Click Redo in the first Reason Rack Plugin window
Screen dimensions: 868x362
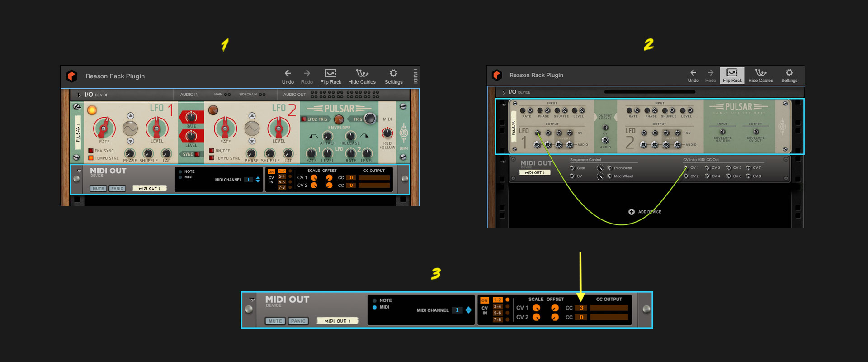[x=307, y=76]
